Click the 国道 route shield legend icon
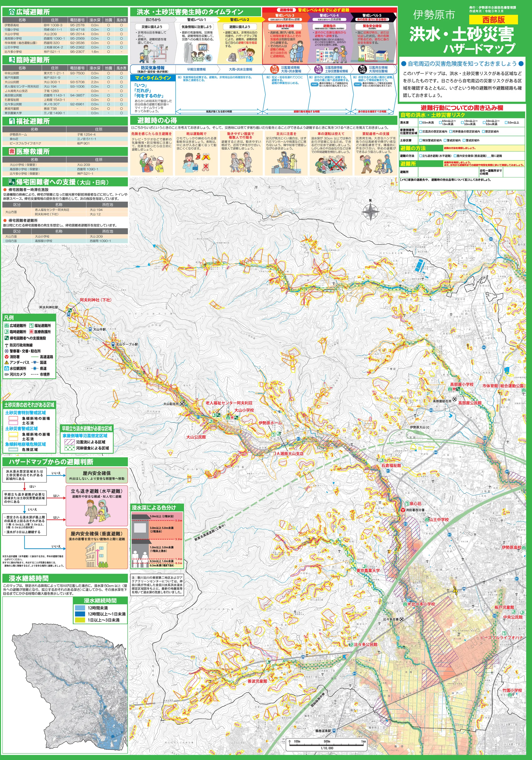This screenshot has height=760, width=532. point(35,363)
